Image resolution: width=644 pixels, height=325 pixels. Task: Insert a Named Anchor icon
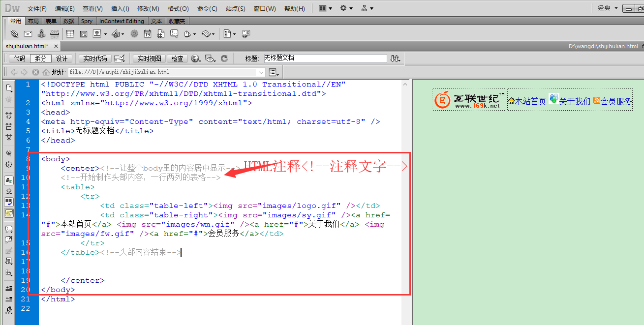(41, 34)
